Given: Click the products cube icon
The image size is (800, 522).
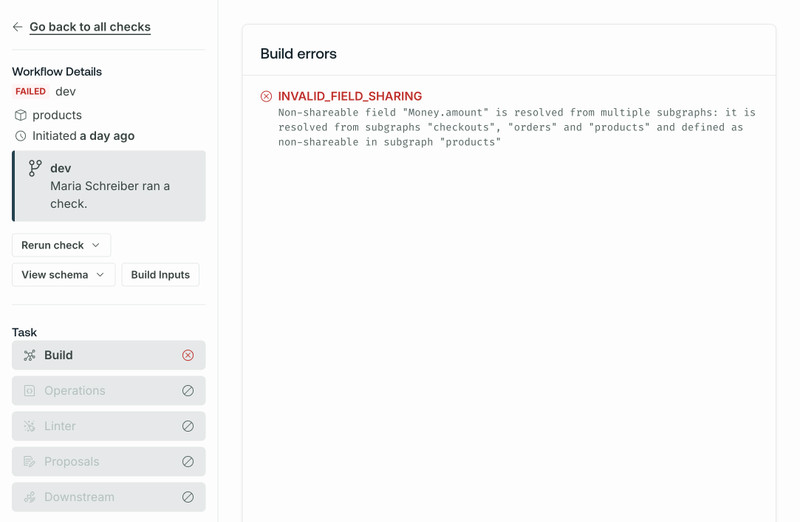Looking at the screenshot, I should 20,115.
